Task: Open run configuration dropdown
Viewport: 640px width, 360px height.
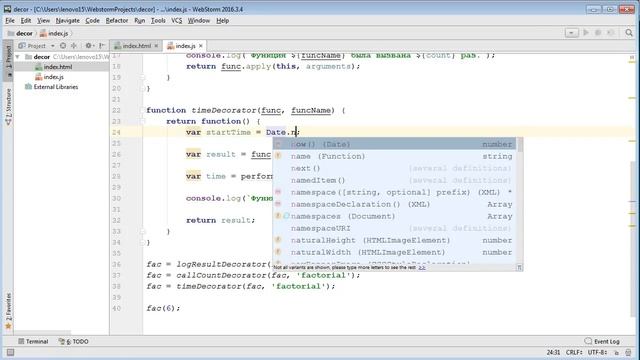Action: [x=571, y=33]
